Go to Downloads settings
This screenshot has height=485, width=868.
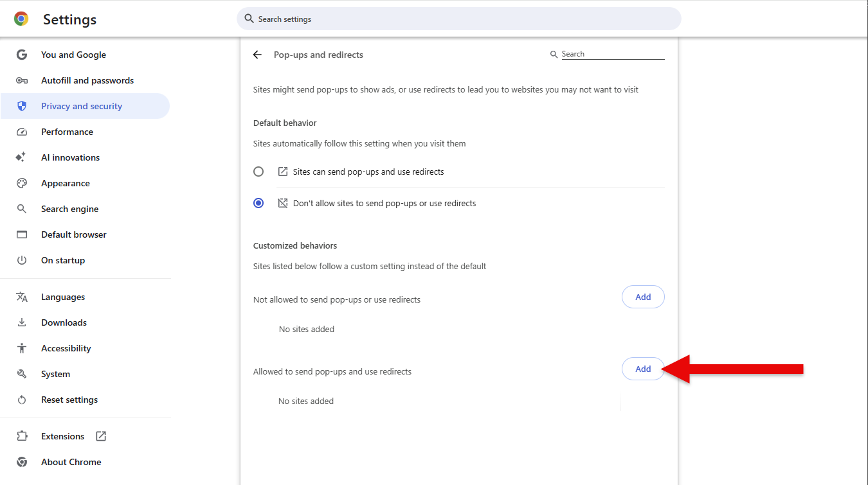pyautogui.click(x=64, y=322)
